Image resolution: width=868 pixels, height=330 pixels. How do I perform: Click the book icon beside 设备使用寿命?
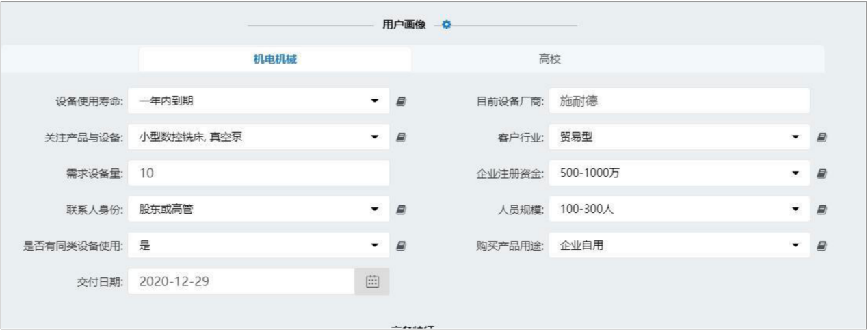click(402, 101)
